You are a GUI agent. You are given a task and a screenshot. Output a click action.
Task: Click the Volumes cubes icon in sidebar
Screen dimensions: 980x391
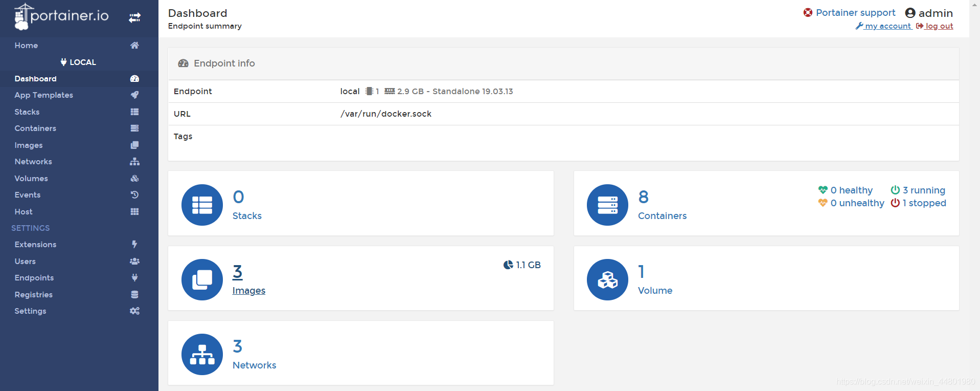click(x=134, y=178)
